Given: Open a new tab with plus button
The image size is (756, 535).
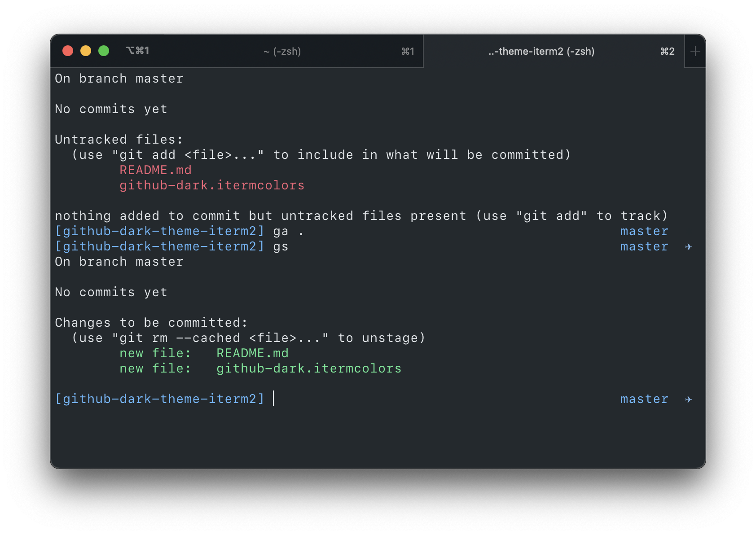Looking at the screenshot, I should coord(695,51).
